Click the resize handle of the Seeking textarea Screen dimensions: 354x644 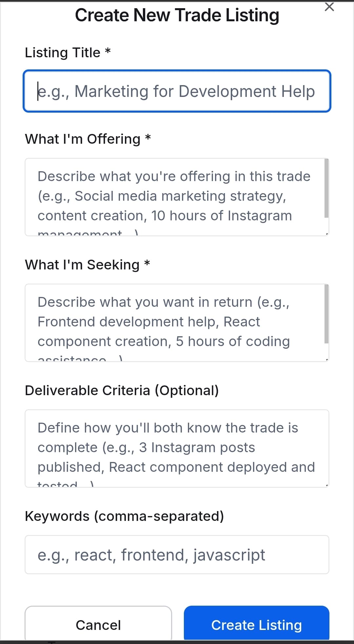(x=326, y=358)
